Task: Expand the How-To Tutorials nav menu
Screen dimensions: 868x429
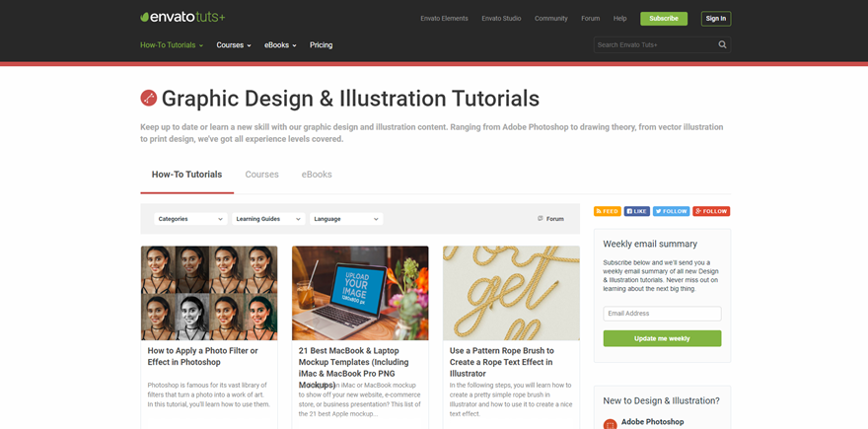Action: point(172,44)
